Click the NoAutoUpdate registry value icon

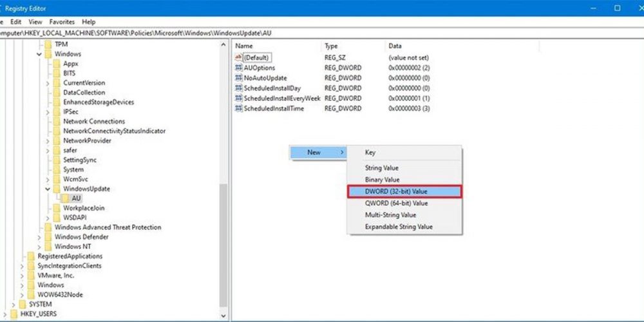(238, 78)
